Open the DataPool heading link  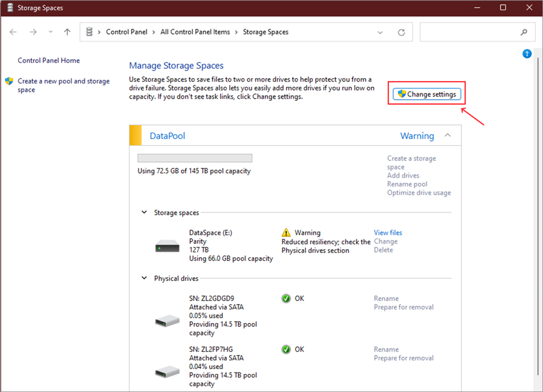point(167,136)
